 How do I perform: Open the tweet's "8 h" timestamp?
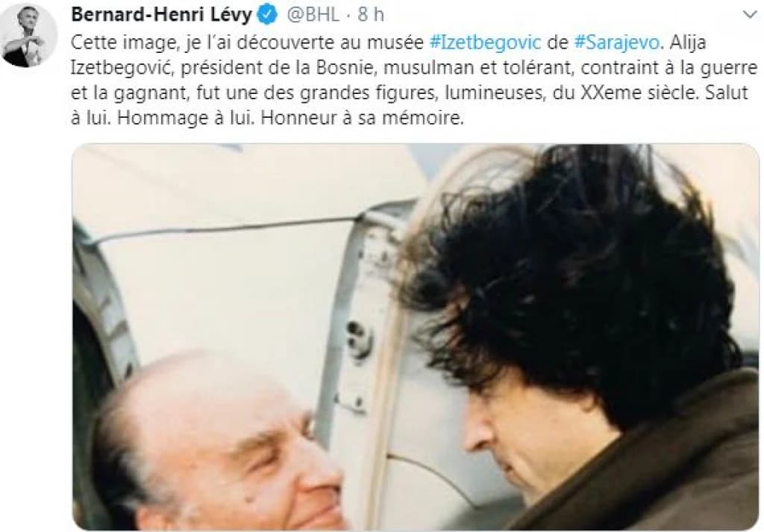[371, 15]
